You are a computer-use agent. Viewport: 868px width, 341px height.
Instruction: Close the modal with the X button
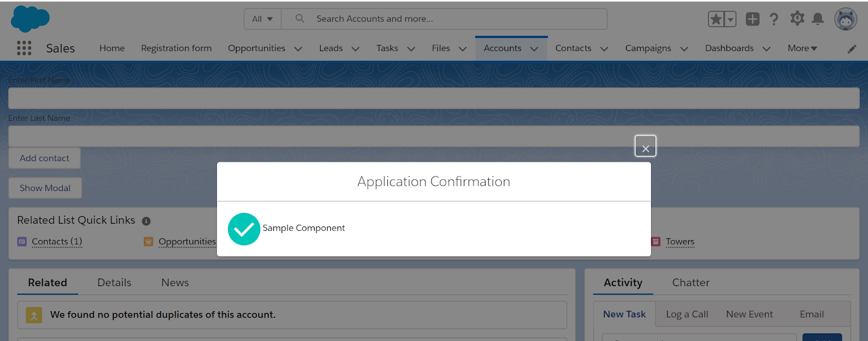pos(646,146)
